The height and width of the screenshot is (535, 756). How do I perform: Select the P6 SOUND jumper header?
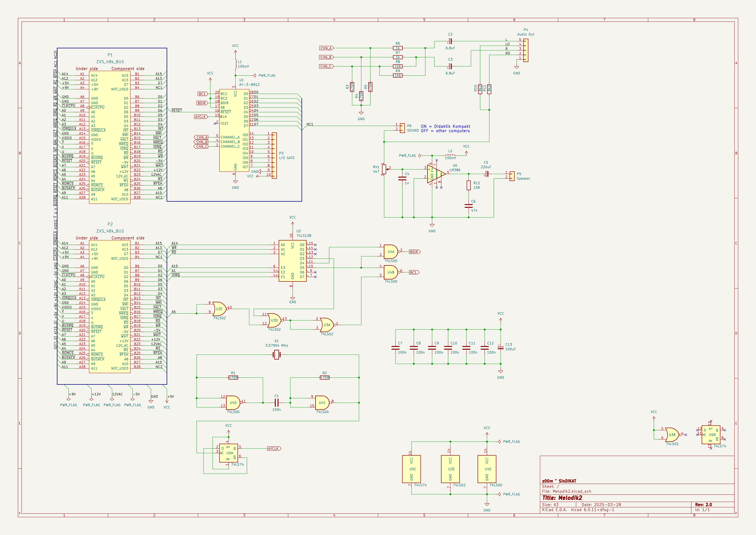tap(402, 128)
